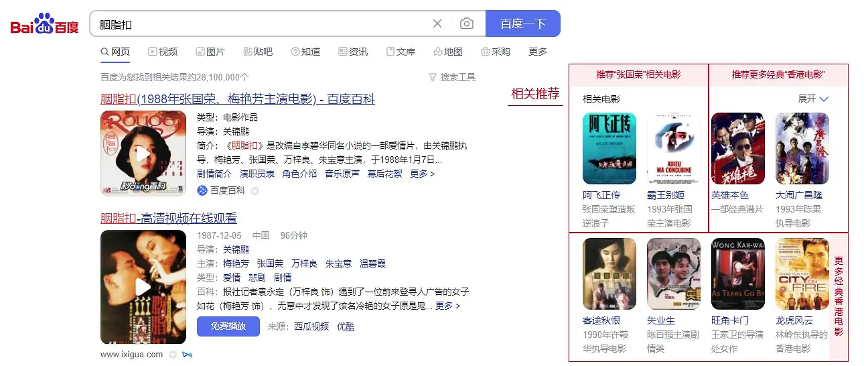Open 阿飞正传 movie poster

coord(609,148)
